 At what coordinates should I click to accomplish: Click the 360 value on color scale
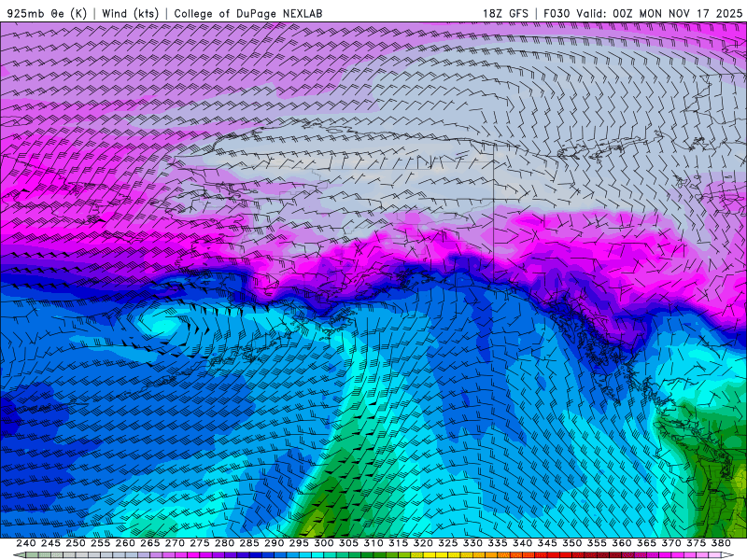(x=621, y=543)
